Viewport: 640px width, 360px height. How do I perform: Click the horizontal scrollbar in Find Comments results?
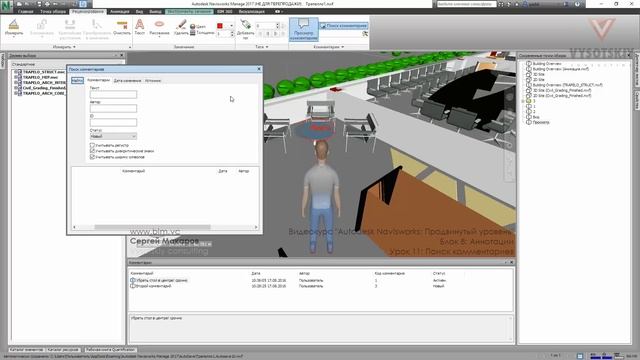153,227
